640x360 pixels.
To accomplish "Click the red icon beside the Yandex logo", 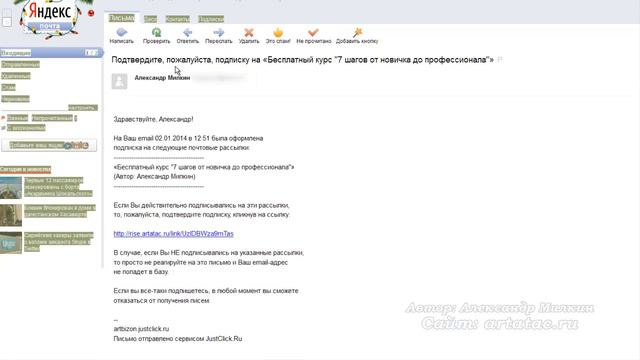I will tap(91, 13).
